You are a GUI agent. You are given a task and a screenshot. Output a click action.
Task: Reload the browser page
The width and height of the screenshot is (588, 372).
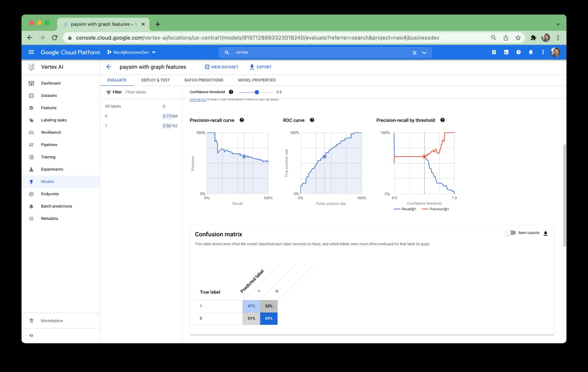55,38
